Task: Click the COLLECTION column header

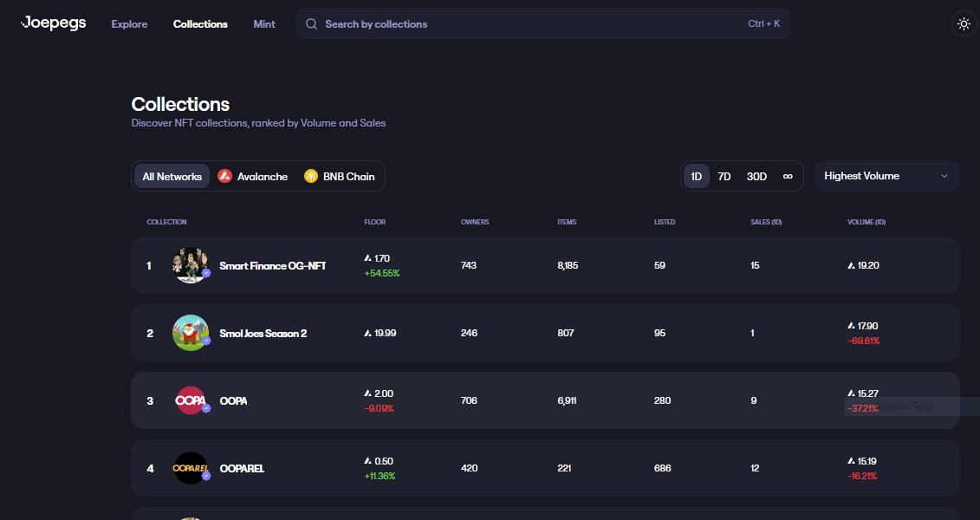Action: point(166,222)
